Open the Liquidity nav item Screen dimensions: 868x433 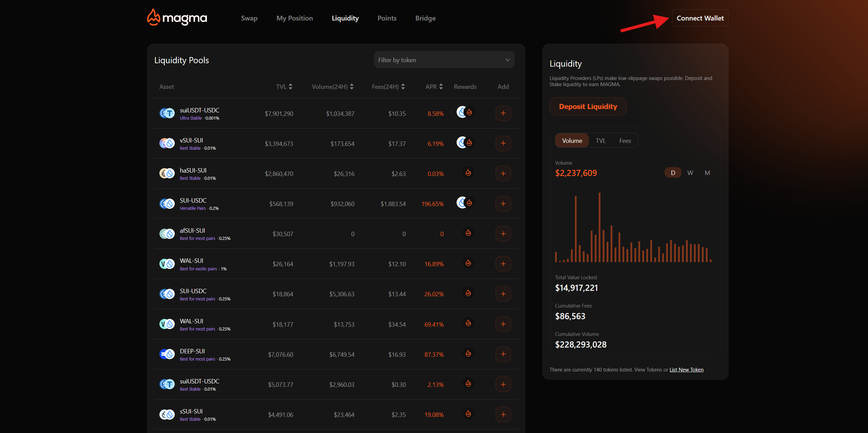click(345, 18)
